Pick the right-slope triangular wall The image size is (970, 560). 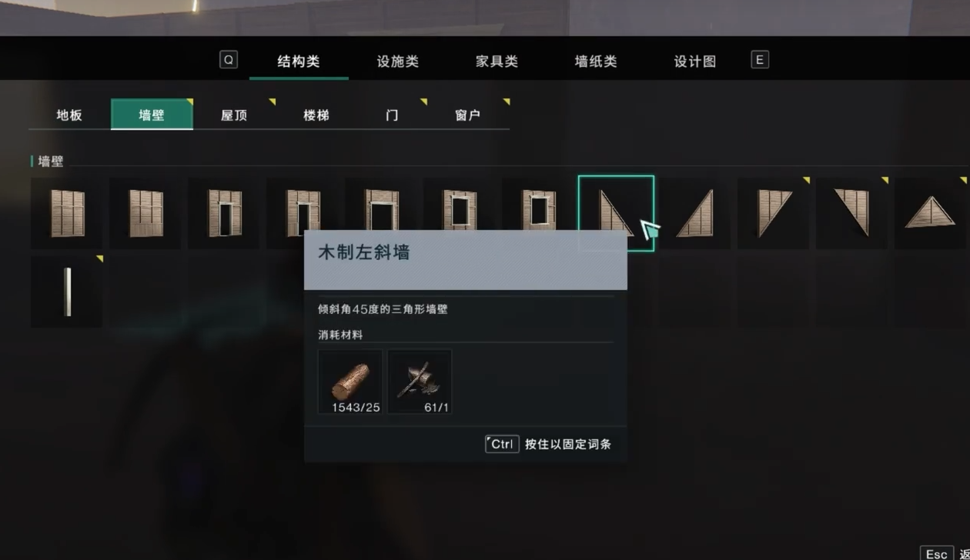coord(695,213)
